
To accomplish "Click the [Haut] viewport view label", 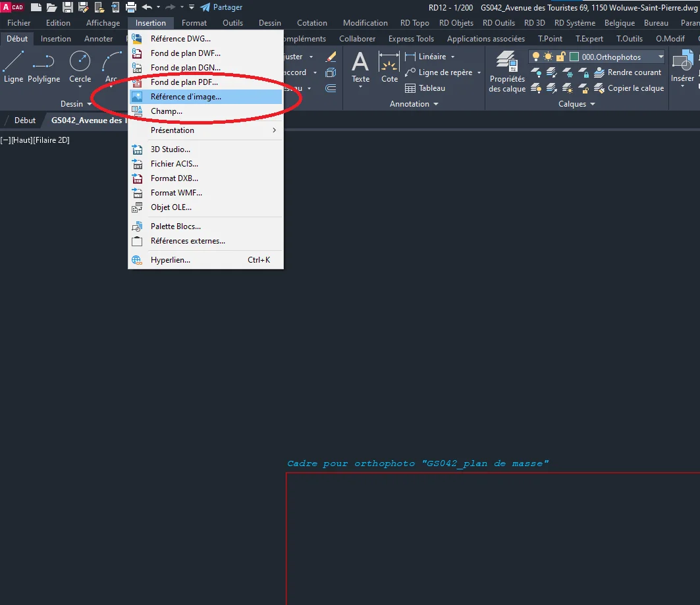I will (21, 140).
